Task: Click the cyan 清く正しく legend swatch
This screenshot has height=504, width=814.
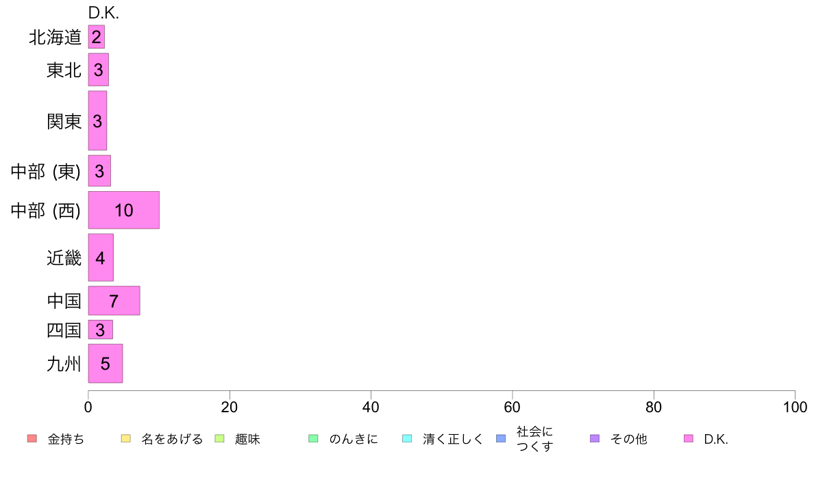Action: [407, 438]
